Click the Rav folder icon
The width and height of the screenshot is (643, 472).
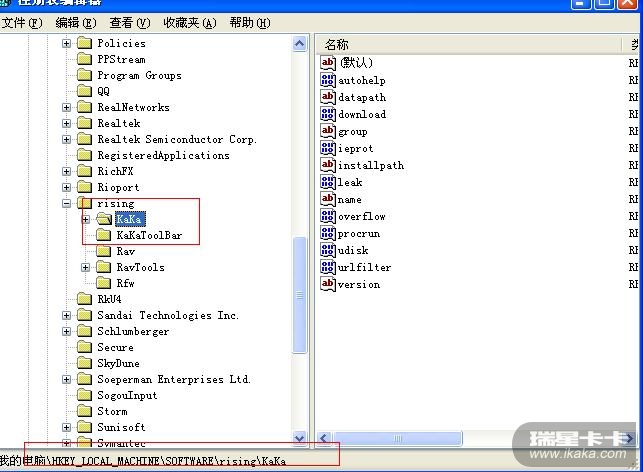click(x=103, y=251)
